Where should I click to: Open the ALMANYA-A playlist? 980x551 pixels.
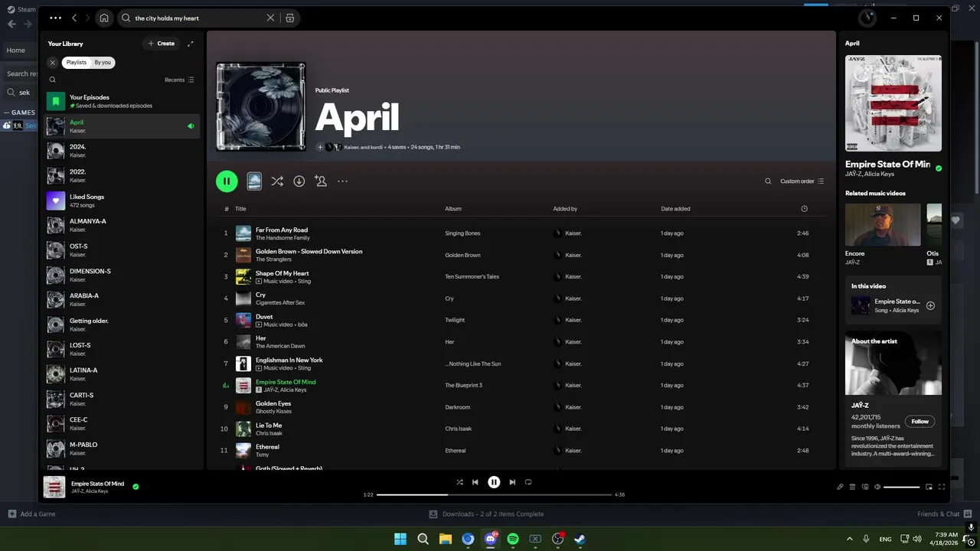click(x=122, y=225)
